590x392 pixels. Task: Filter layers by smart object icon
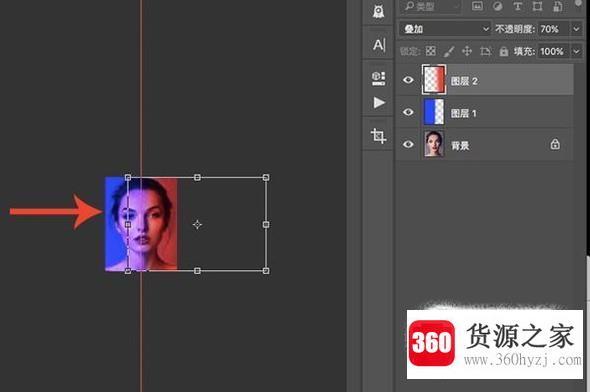pos(557,6)
